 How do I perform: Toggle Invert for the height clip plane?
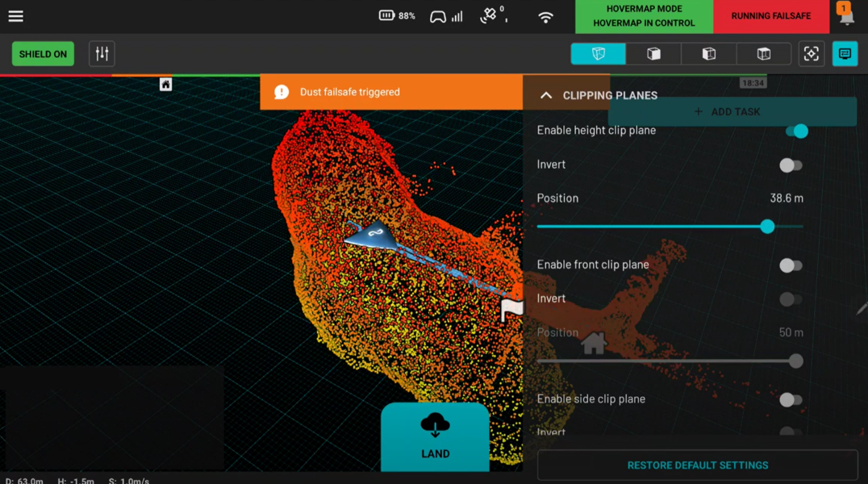click(x=791, y=165)
